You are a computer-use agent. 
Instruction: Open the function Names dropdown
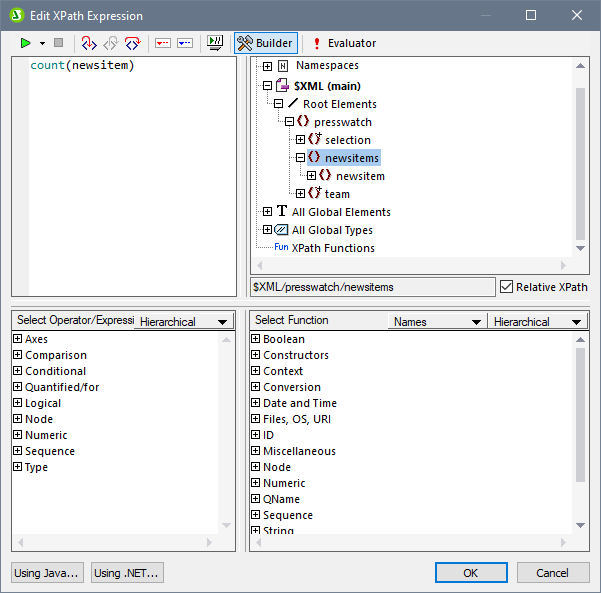(437, 322)
